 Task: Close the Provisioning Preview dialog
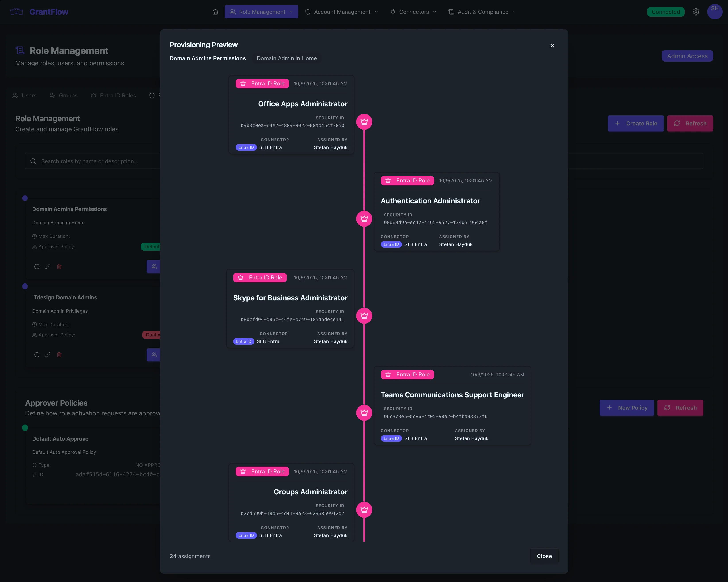click(552, 45)
